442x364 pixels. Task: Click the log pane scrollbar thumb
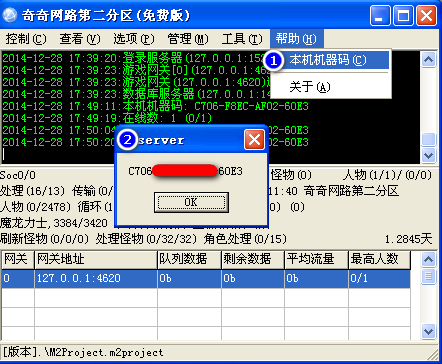coord(428,139)
